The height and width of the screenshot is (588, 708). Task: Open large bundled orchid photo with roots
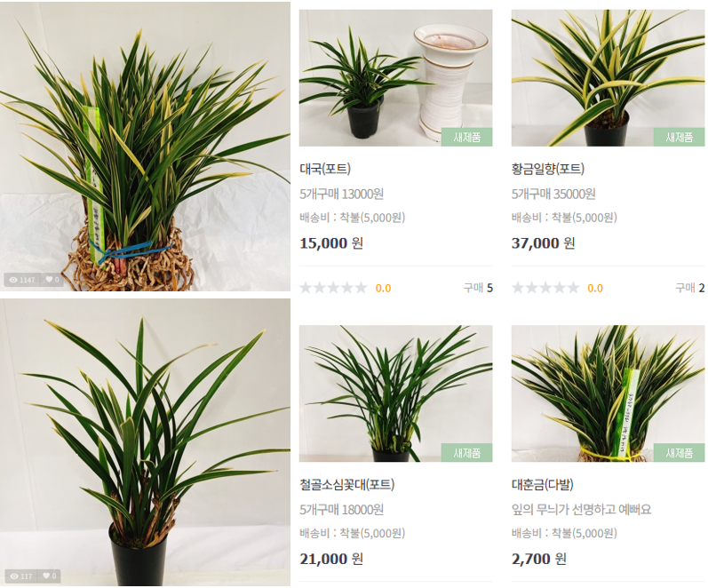pyautogui.click(x=145, y=147)
